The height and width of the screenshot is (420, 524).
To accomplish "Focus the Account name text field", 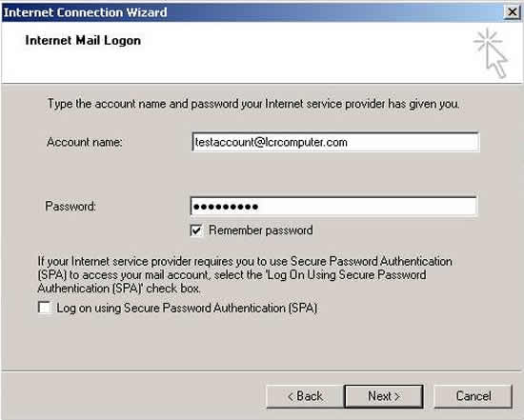I will pos(335,142).
